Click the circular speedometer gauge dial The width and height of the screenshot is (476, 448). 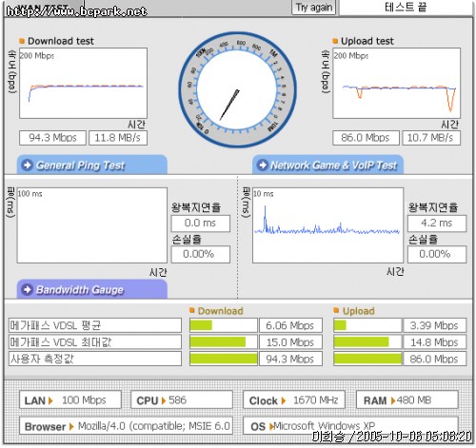pos(237,89)
